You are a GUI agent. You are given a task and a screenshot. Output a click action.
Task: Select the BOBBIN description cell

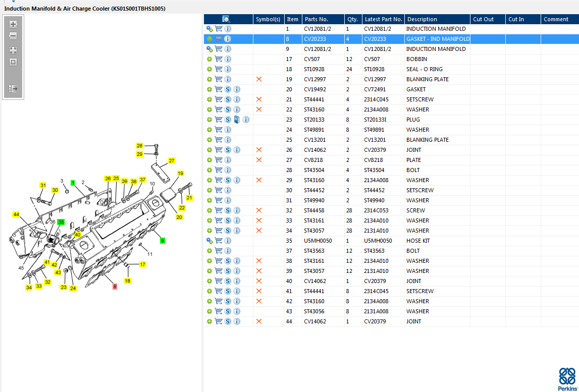click(416, 59)
